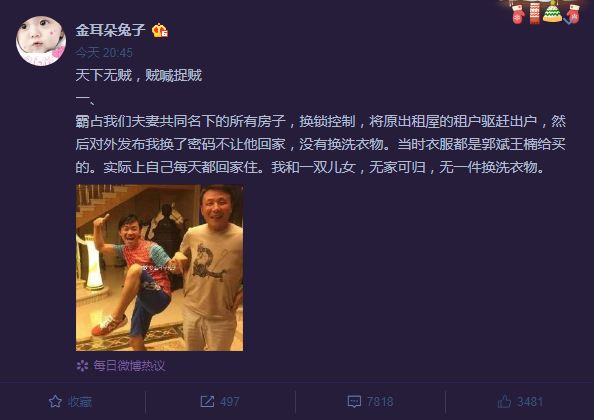Viewport: 594px width, 420px height.
Task: Select the 收藏 label
Action: pyautogui.click(x=80, y=402)
